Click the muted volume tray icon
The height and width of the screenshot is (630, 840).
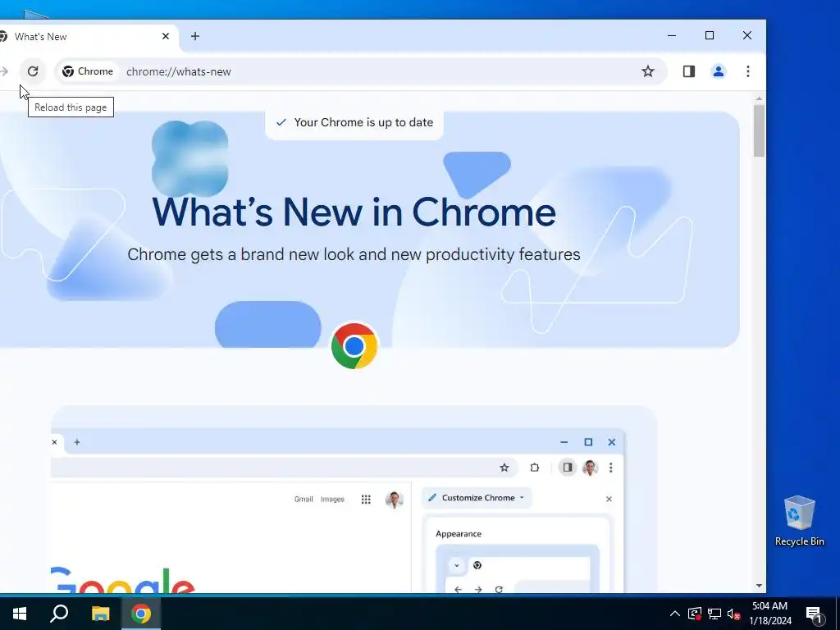coord(734,614)
